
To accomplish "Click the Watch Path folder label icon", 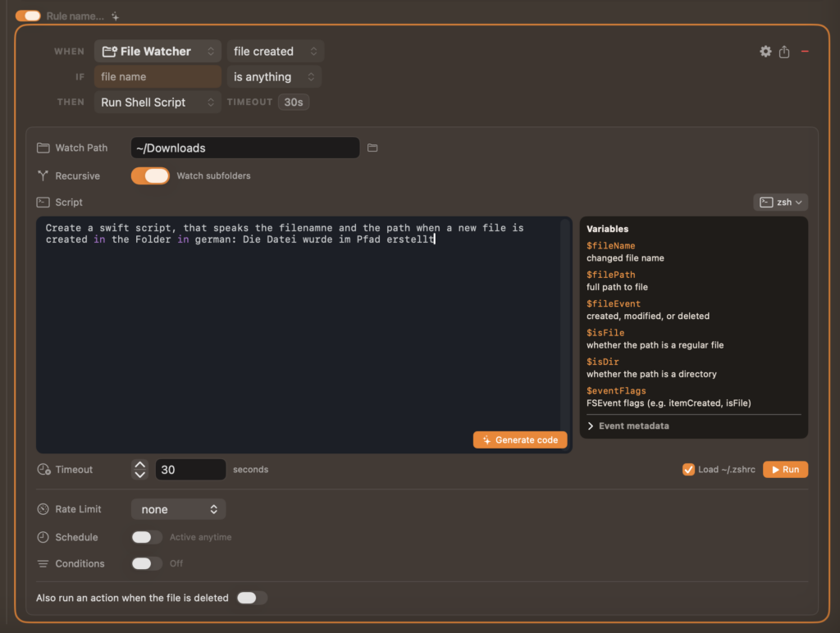I will (x=43, y=148).
